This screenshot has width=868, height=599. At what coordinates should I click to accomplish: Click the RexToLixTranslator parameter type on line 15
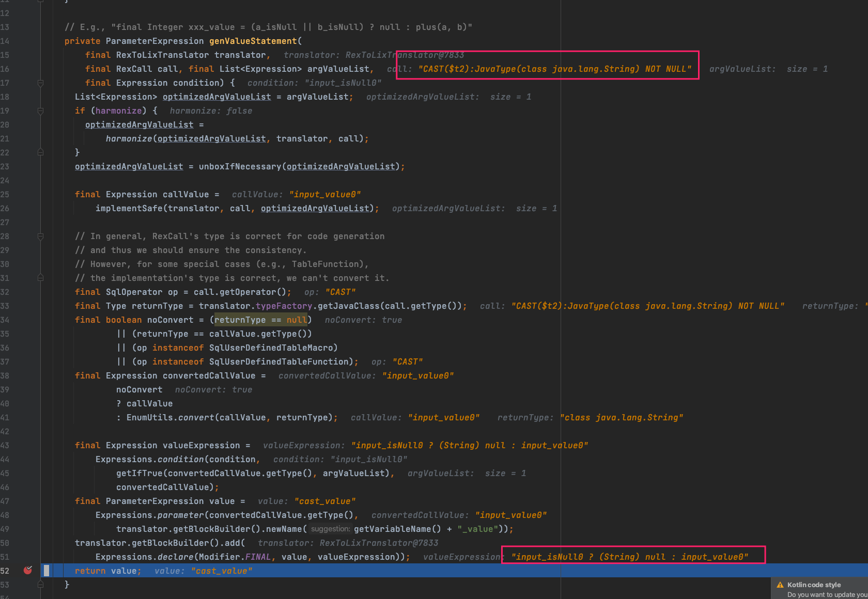163,55
